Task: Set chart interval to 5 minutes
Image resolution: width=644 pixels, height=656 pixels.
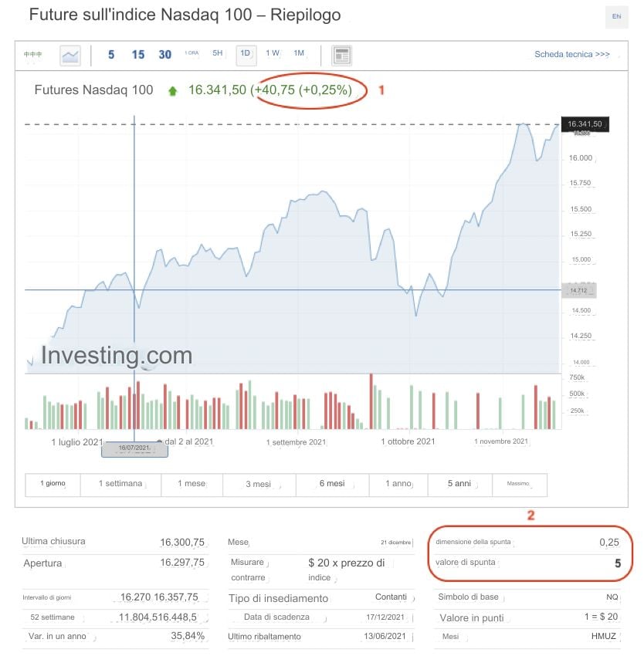Action: pos(111,55)
